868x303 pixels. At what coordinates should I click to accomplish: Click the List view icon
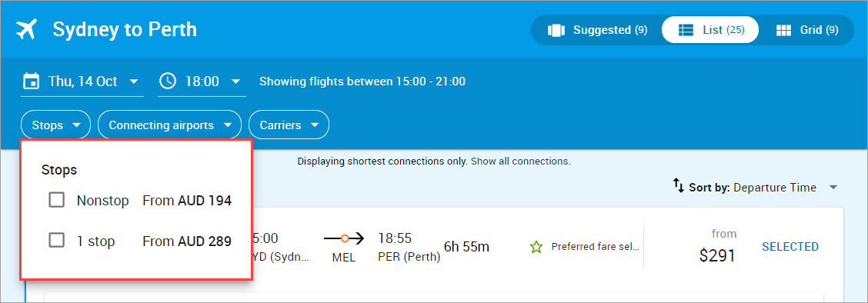click(x=686, y=30)
